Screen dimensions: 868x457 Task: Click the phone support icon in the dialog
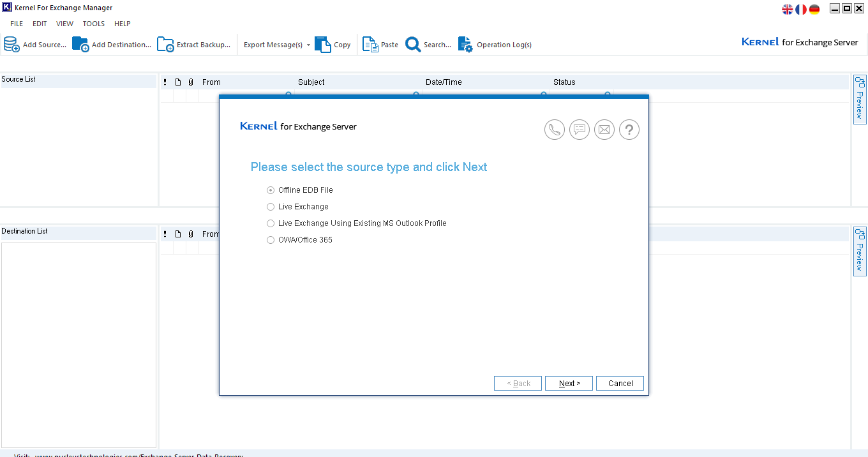(x=555, y=130)
